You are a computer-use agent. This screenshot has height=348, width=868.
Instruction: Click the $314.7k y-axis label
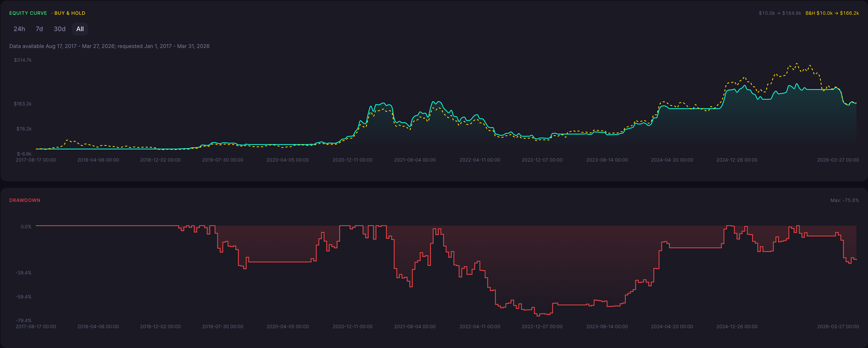pos(23,60)
